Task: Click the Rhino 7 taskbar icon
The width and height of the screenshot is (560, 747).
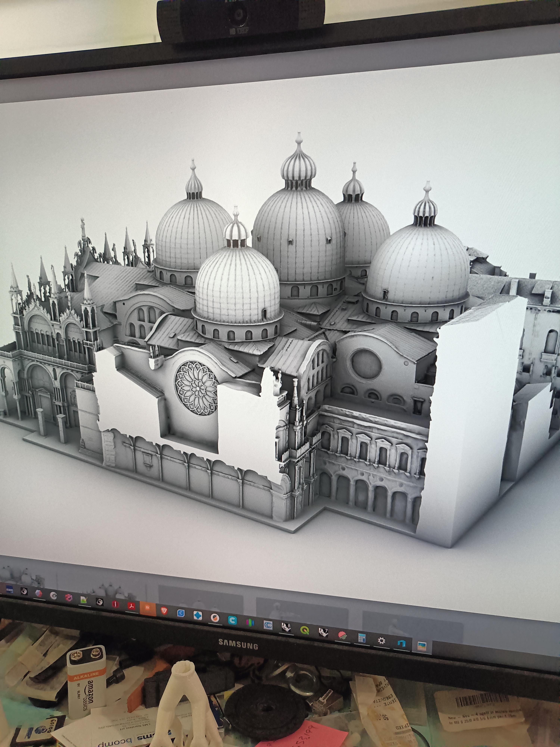Action: click(x=323, y=632)
